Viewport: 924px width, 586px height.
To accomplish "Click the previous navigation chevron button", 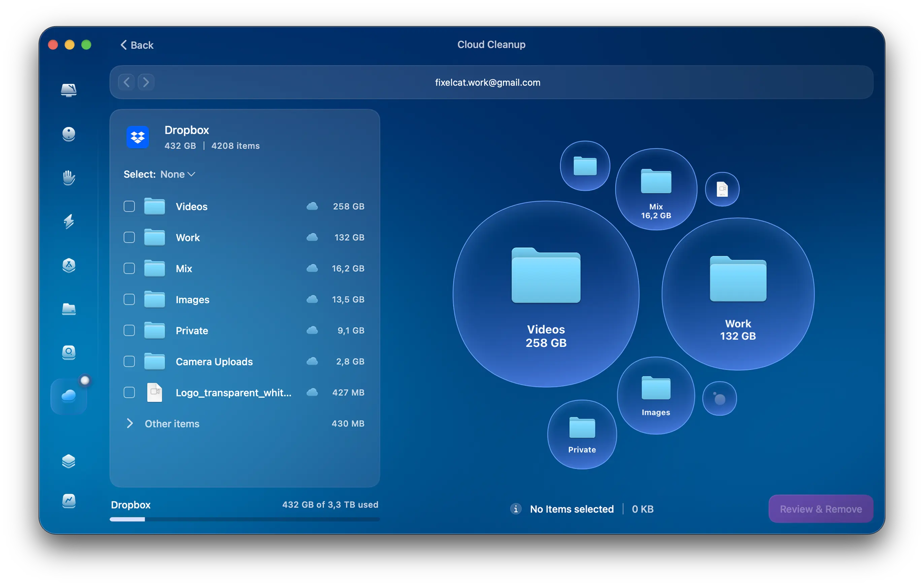I will pos(126,82).
